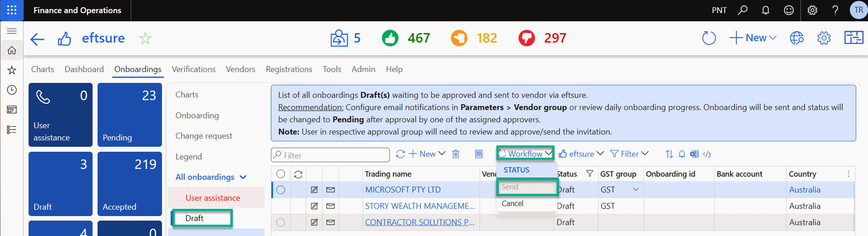Expand the top New dropdown
The height and width of the screenshot is (236, 868).
(753, 38)
